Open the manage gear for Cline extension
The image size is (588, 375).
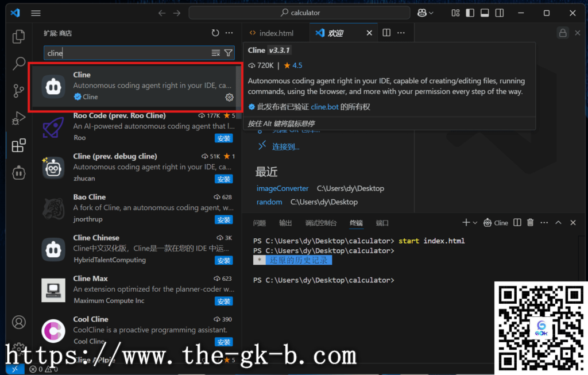coord(229,98)
